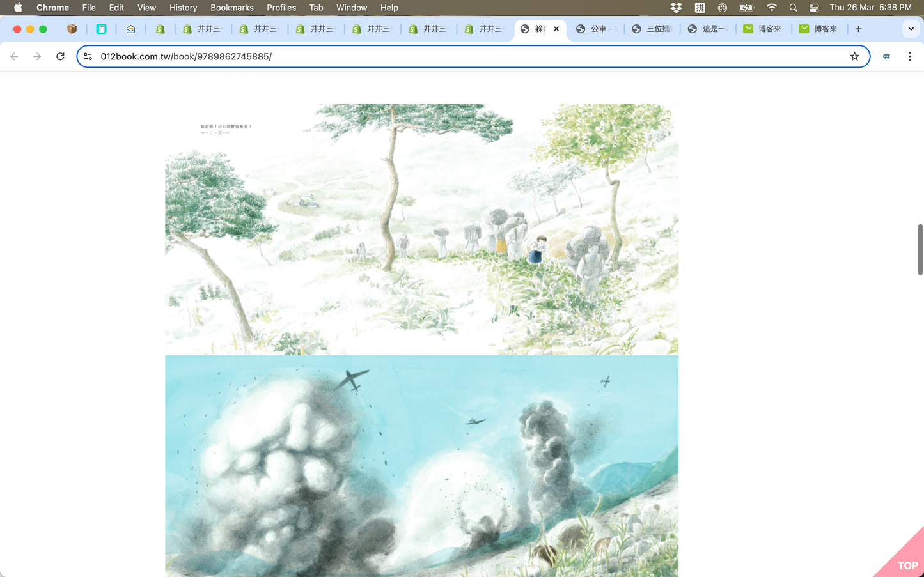Image resolution: width=924 pixels, height=577 pixels.
Task: Open the History menu
Action: pos(183,8)
